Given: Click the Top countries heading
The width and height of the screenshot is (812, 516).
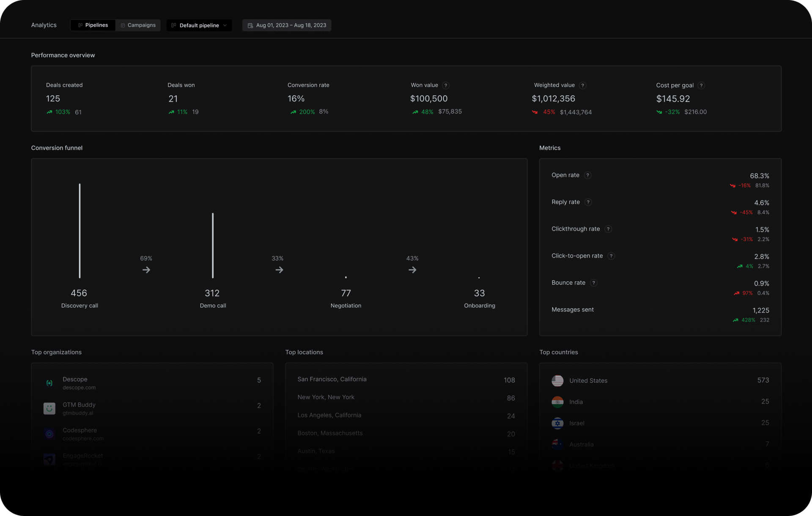Looking at the screenshot, I should click(x=559, y=352).
